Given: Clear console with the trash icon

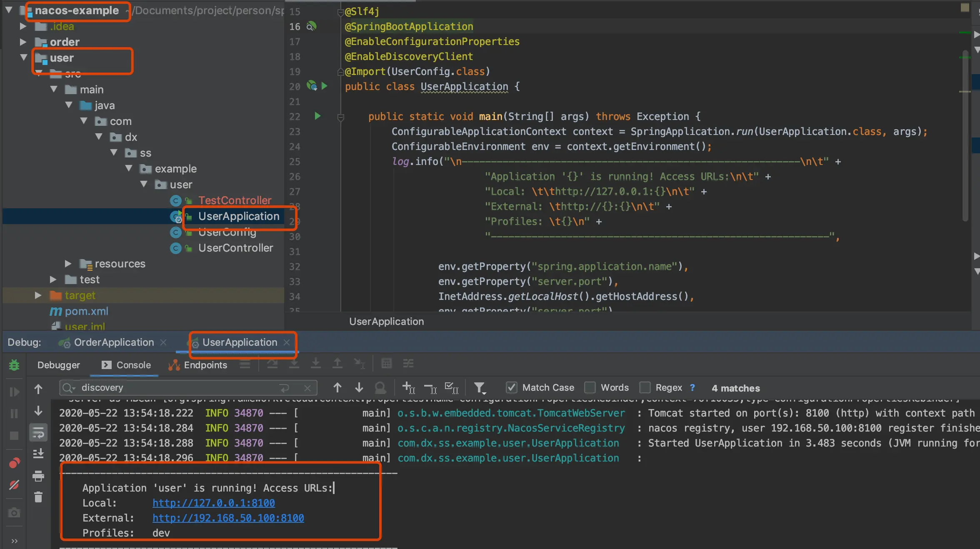Looking at the screenshot, I should coord(38,497).
